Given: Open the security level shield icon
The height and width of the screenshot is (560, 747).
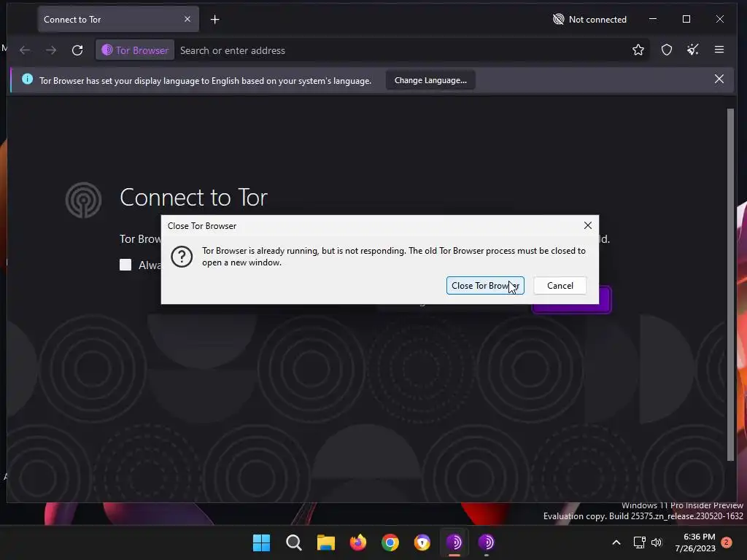Looking at the screenshot, I should point(667,50).
